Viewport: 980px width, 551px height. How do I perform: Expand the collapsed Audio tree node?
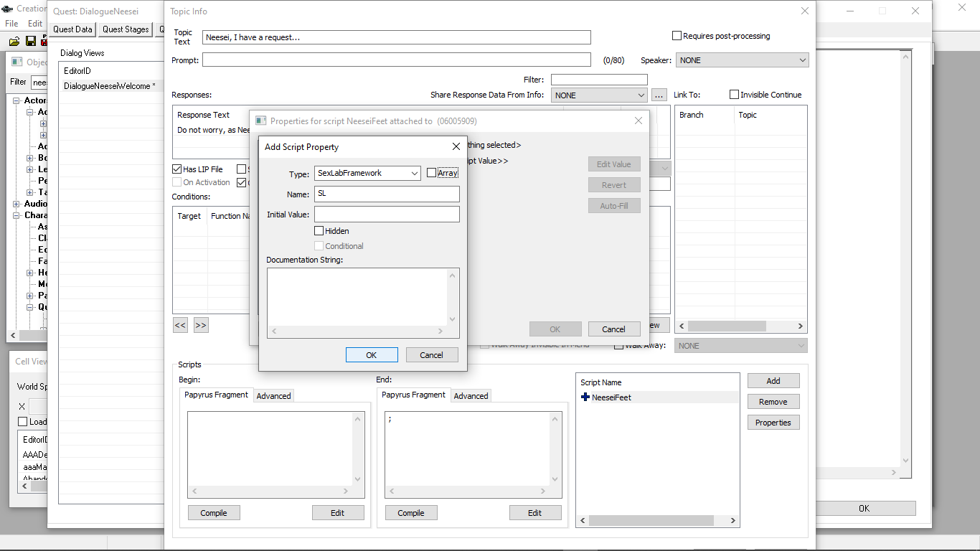[17, 204]
